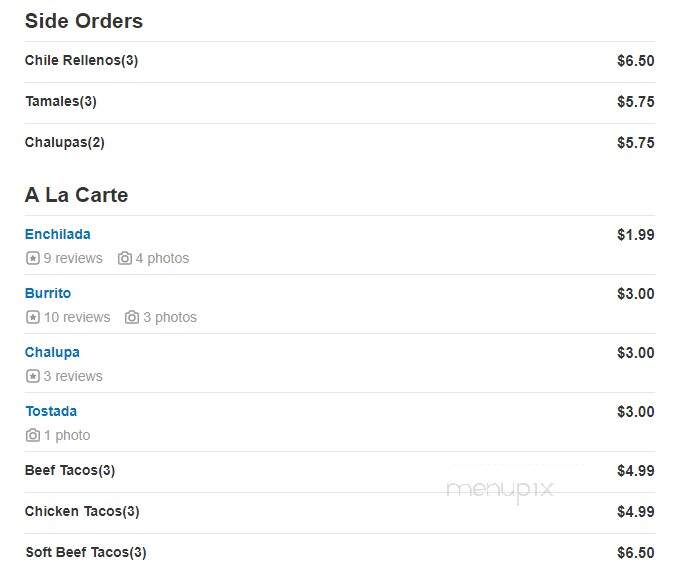View the 10 reviews for Burrito
Viewport: 679px width, 572px height.
coord(77,317)
